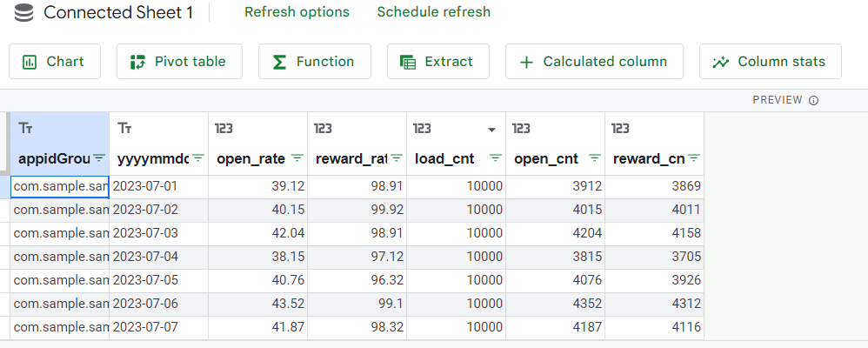Select reward_rate cell 99.92
The height and width of the screenshot is (348, 868).
pos(357,210)
